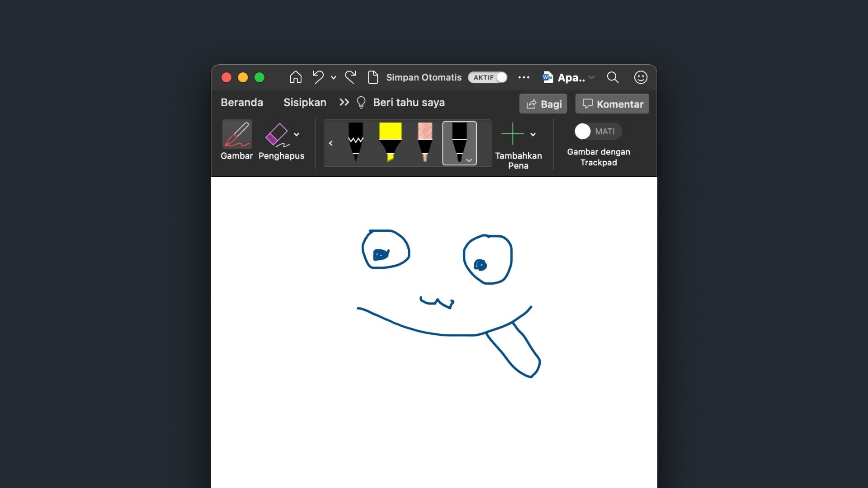Expand Tambahkan Pena options
This screenshot has width=868, height=488.
[533, 134]
